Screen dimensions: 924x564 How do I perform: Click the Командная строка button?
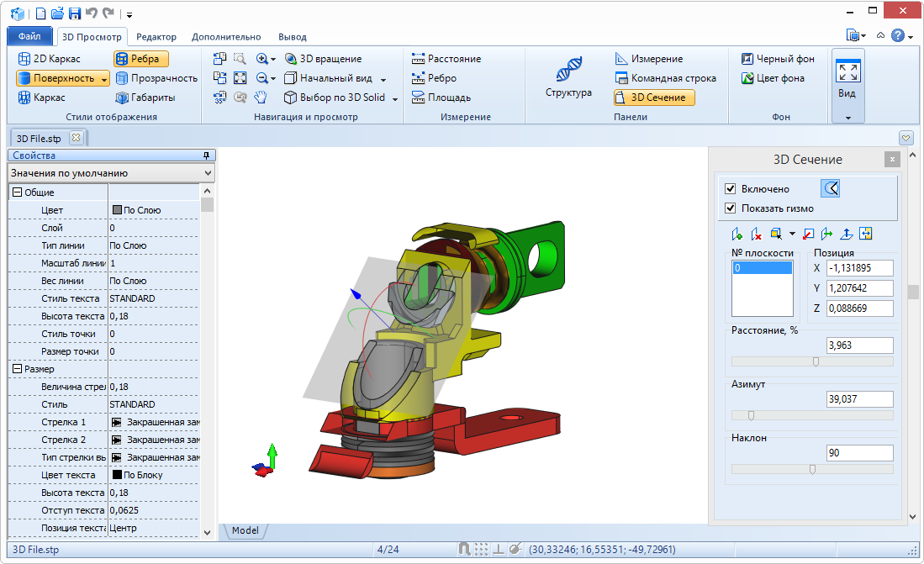click(x=665, y=78)
